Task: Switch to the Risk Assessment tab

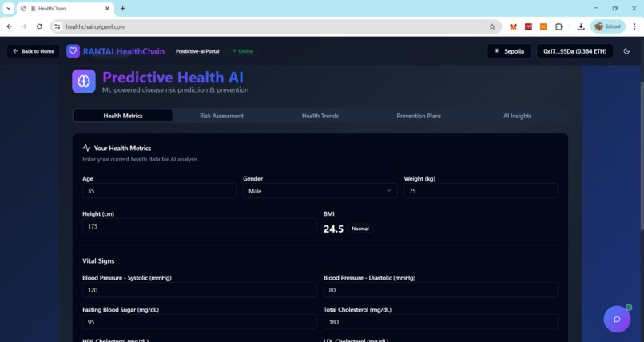Action: tap(222, 116)
